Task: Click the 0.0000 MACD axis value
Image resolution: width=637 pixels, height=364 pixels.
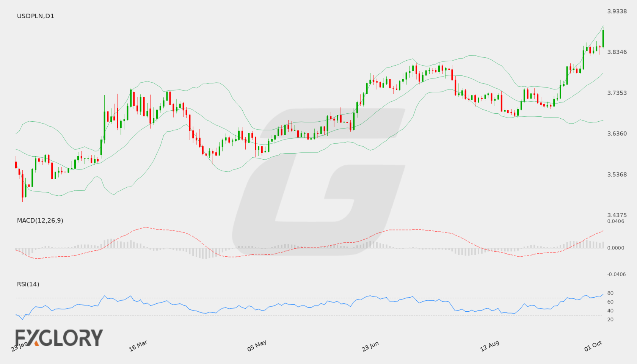Action: click(x=616, y=248)
